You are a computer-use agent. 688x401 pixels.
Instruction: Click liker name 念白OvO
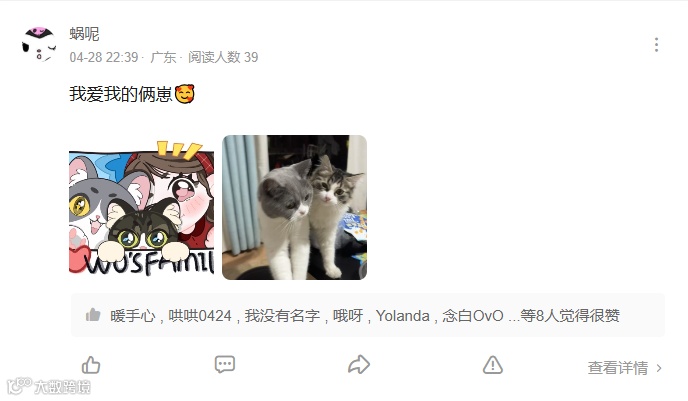(x=473, y=316)
